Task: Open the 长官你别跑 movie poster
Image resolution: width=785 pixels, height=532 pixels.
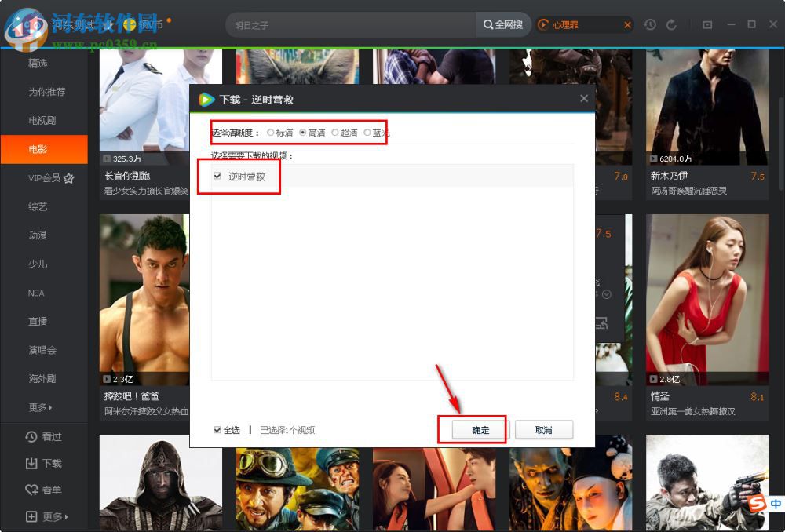Action: [144, 107]
